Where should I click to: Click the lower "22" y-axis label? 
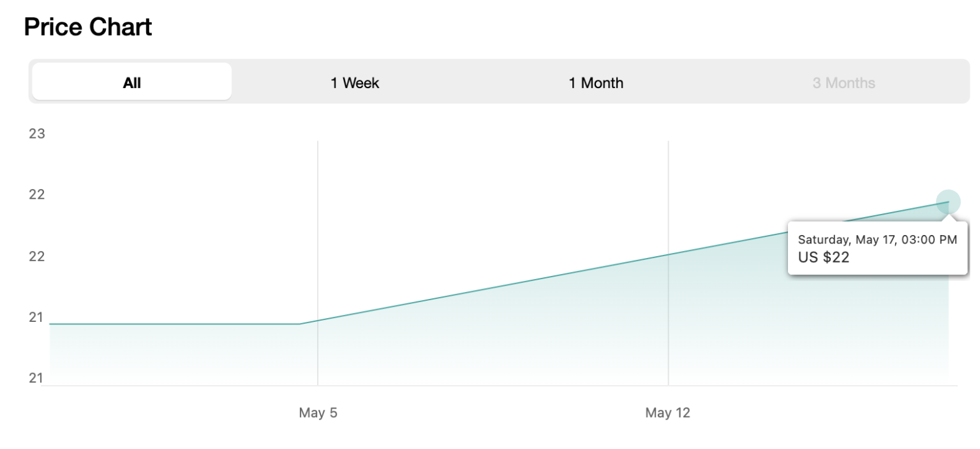click(x=37, y=256)
